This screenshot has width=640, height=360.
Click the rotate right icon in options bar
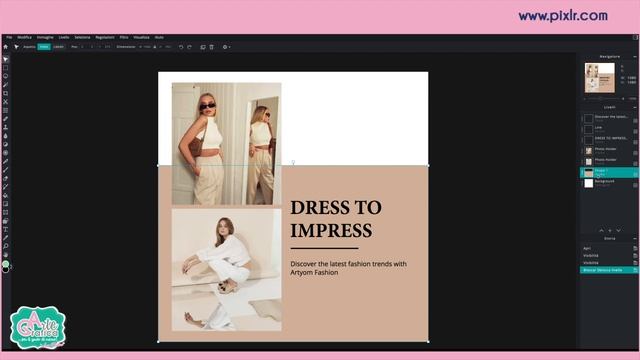pyautogui.click(x=189, y=47)
